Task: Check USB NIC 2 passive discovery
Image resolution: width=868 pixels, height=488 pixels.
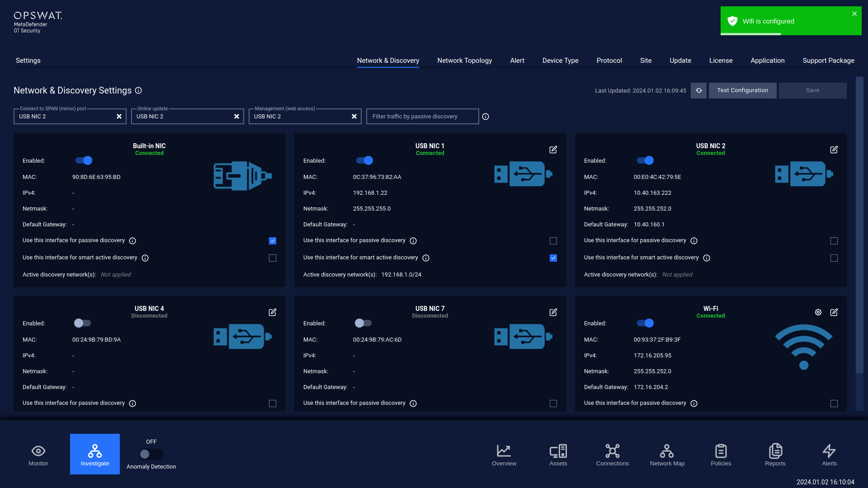Action: click(x=834, y=241)
